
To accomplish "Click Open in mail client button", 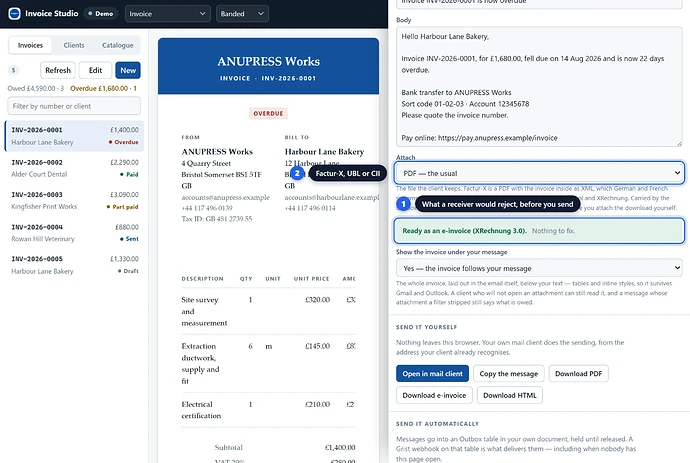I will click(x=432, y=374).
